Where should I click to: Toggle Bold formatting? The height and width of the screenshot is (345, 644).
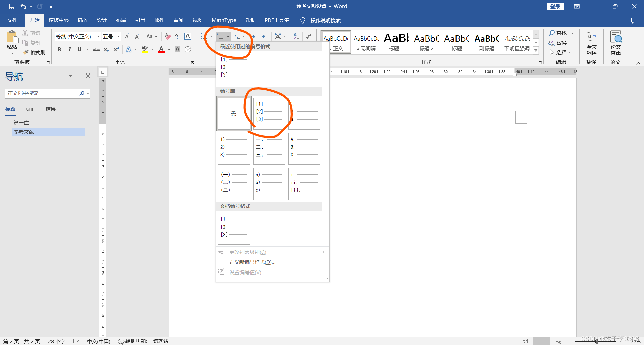(x=59, y=49)
